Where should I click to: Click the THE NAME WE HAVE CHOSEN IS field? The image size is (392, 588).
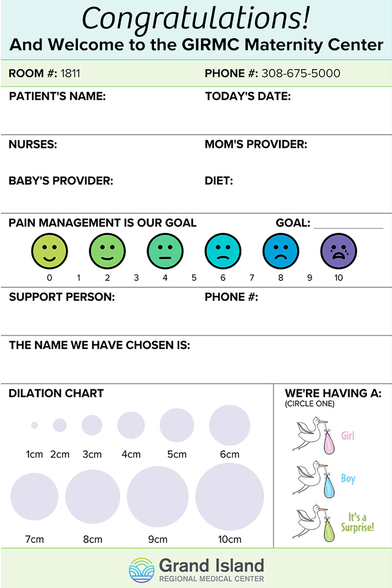pos(196,359)
